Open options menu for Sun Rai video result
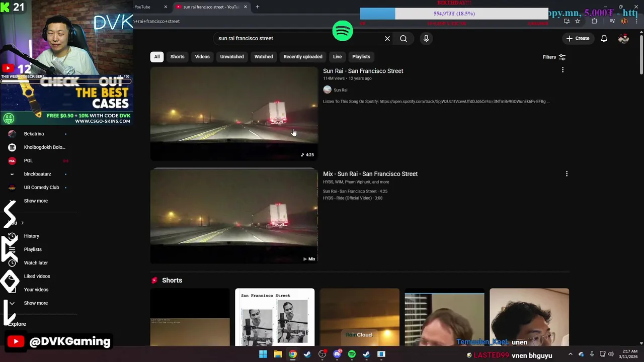644x362 pixels. 562,70
